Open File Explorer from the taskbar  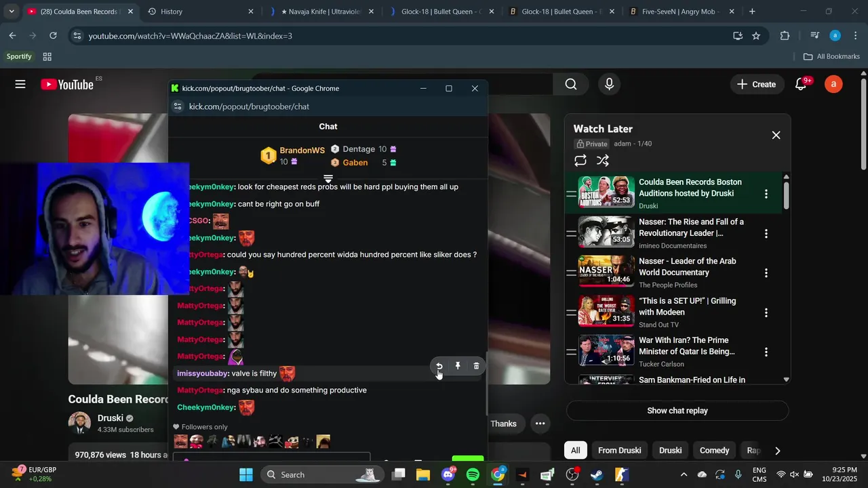coord(423,474)
